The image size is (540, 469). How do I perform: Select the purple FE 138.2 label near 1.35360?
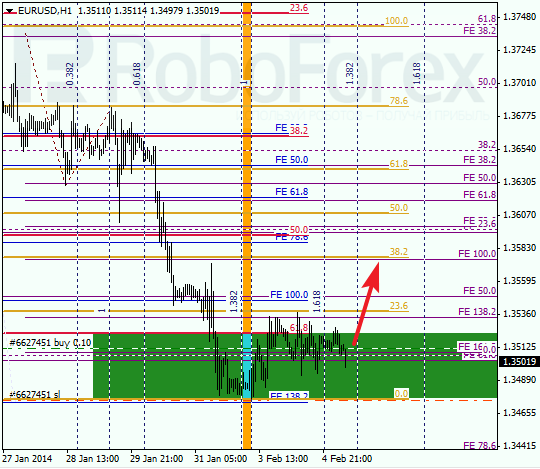477,312
